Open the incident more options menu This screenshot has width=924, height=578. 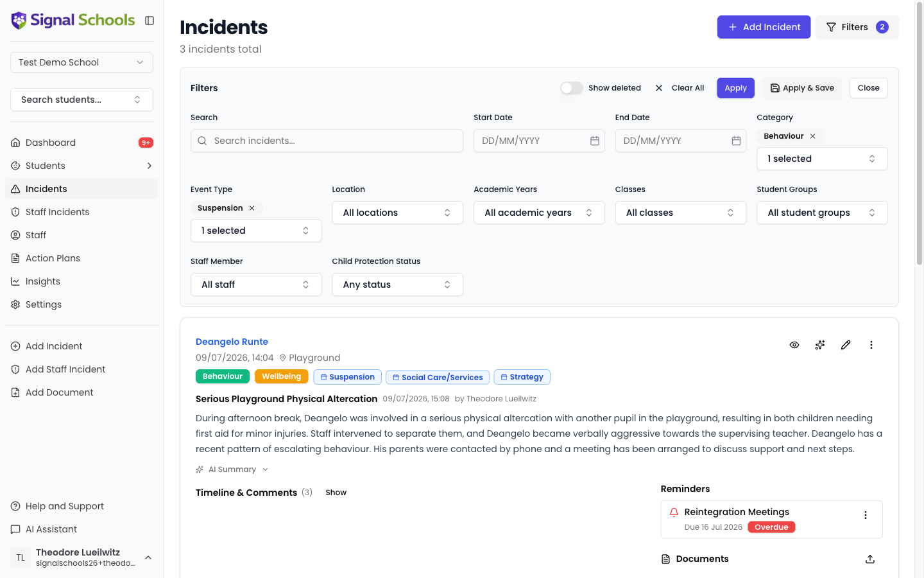pyautogui.click(x=871, y=345)
